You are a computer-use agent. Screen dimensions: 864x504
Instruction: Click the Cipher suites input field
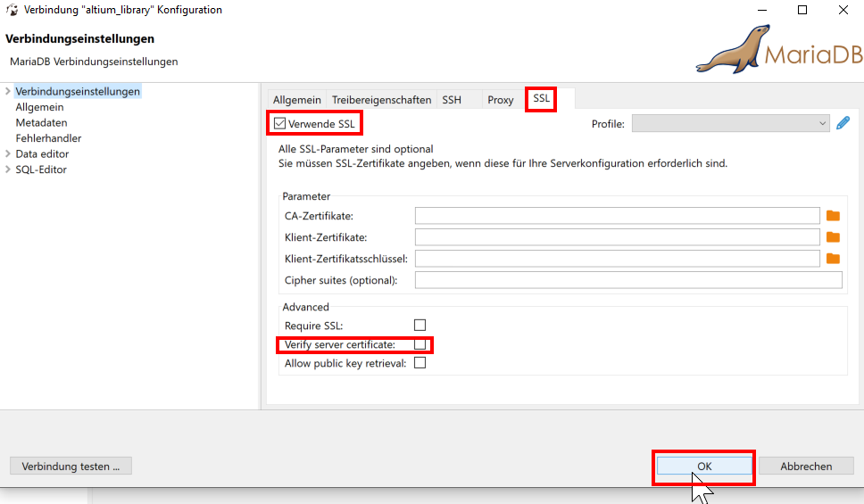coord(628,280)
